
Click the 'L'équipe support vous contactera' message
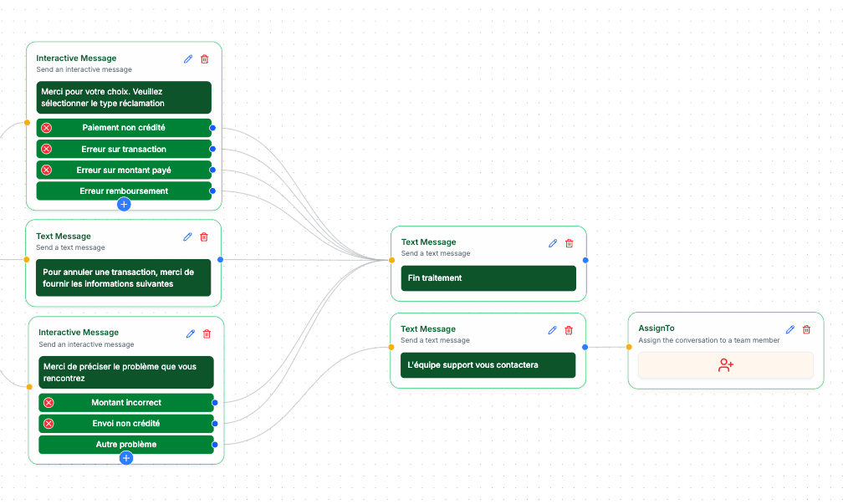point(488,365)
